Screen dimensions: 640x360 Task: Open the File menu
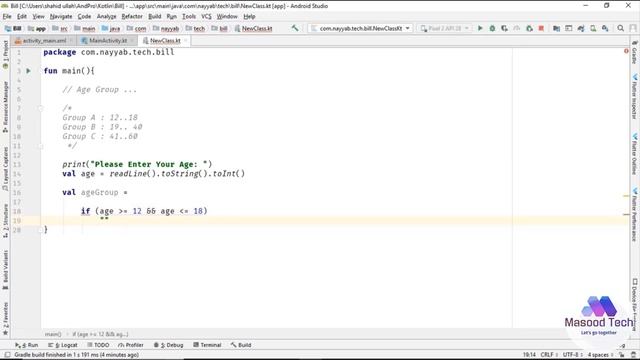(x=7, y=16)
